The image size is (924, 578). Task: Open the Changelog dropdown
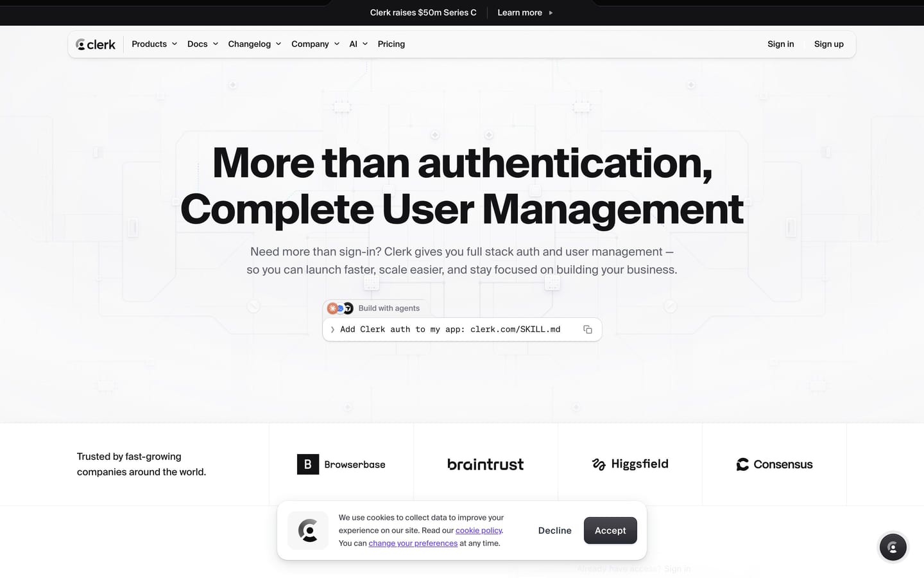[x=255, y=44]
